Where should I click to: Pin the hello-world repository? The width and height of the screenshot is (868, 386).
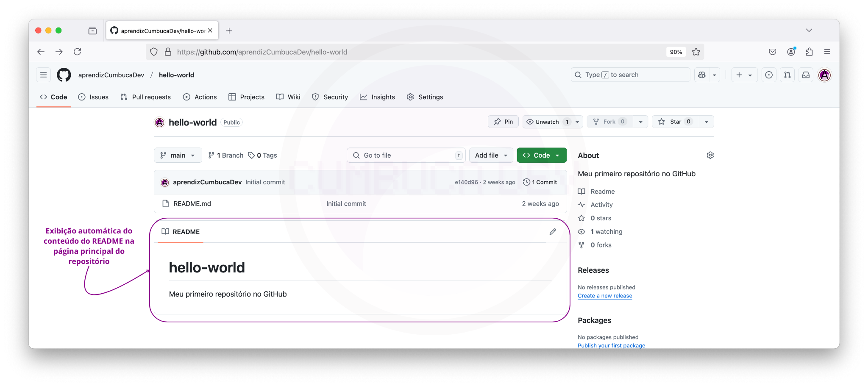503,122
